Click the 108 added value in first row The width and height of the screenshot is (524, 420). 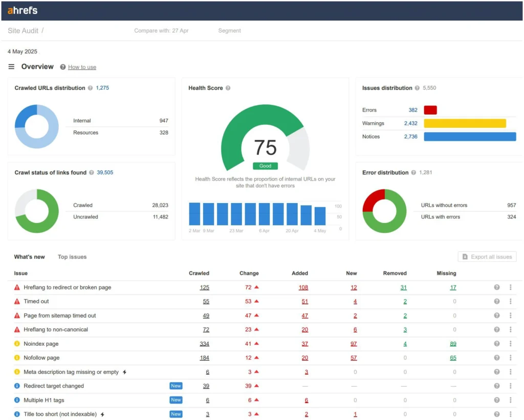(x=303, y=288)
